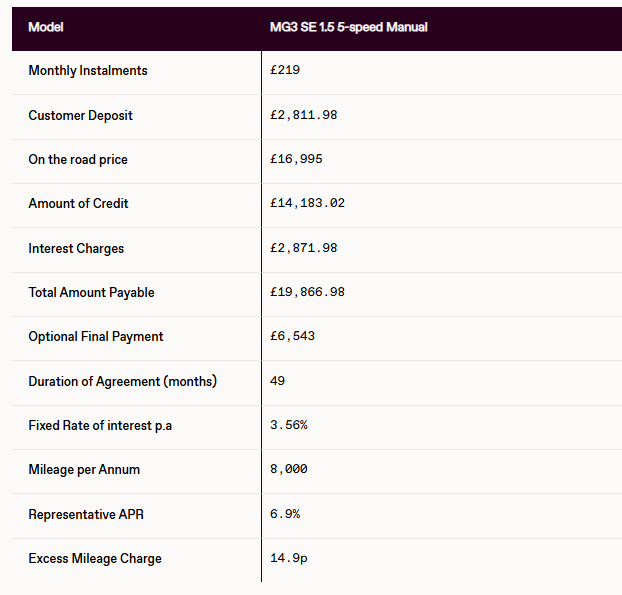Select the £219 monthly instalment value
Screen dimensions: 622x595
285,70
